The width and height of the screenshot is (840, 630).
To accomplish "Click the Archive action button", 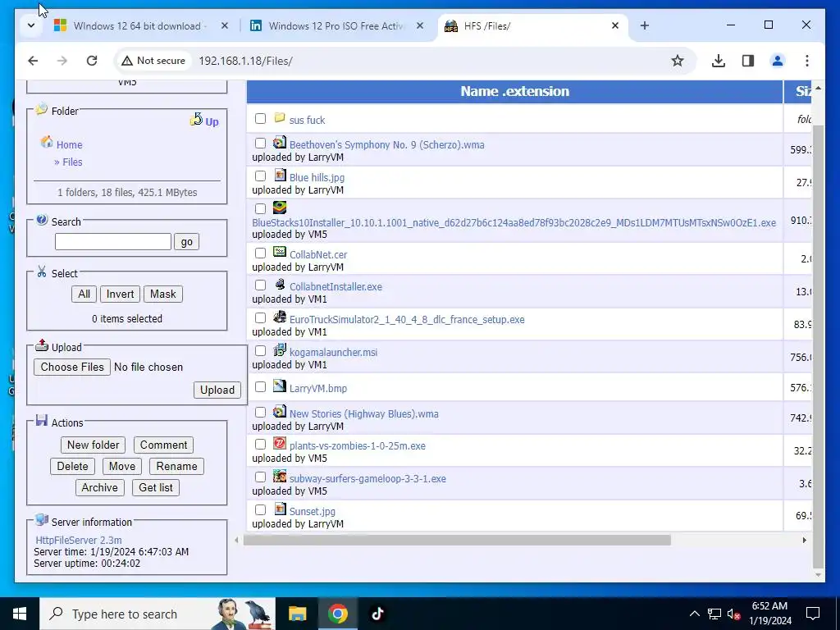I will point(99,487).
